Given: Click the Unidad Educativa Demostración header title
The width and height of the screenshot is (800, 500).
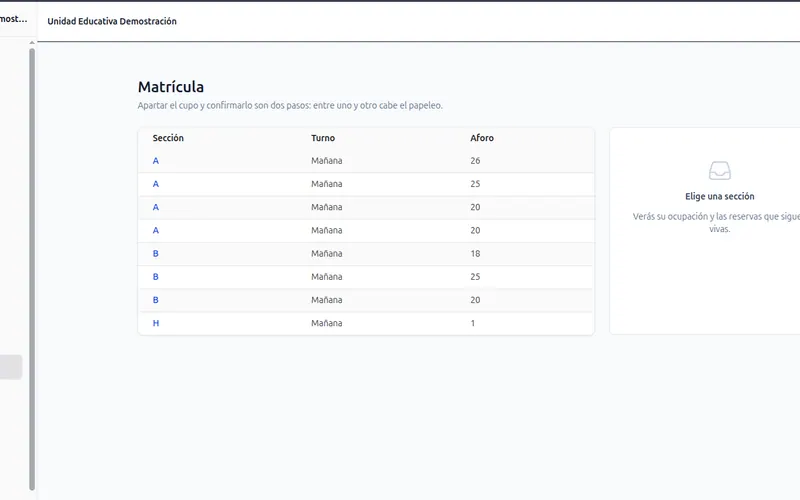Looking at the screenshot, I should pos(112,21).
